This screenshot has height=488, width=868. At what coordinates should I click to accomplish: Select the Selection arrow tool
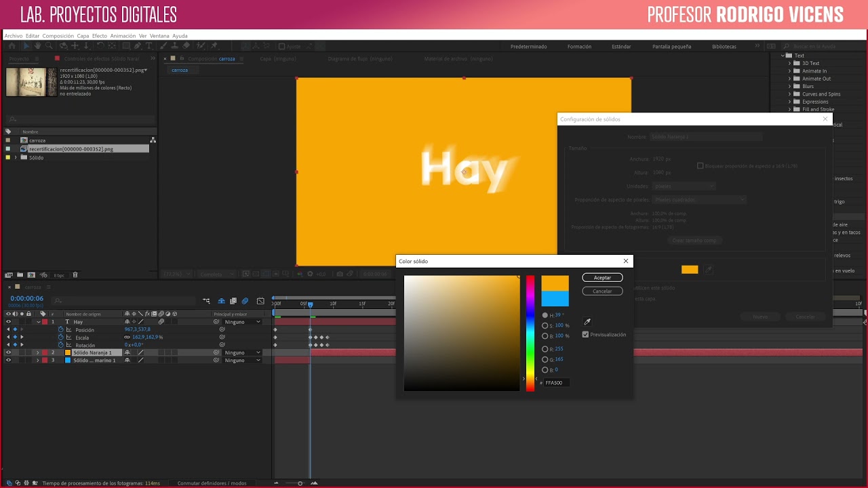[26, 46]
